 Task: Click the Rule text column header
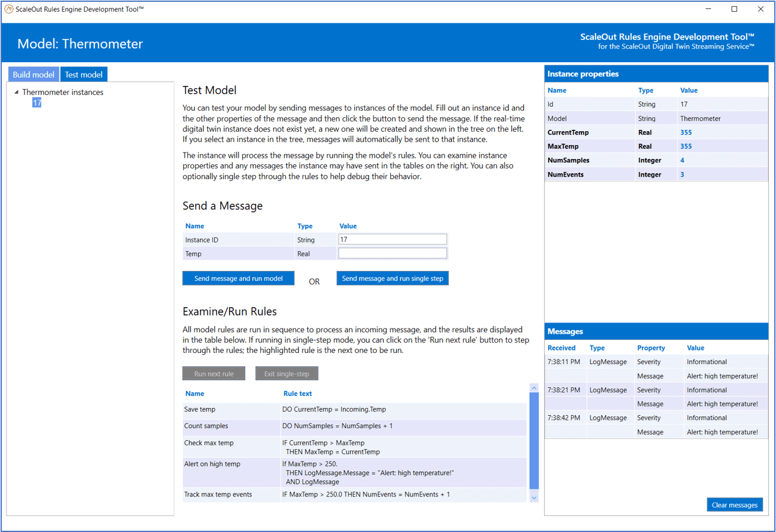(x=297, y=394)
